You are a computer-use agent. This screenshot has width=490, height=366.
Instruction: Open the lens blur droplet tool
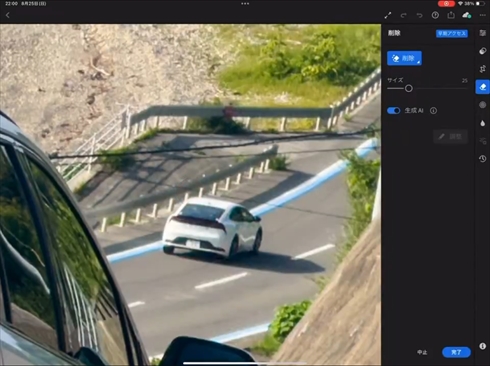pos(483,123)
